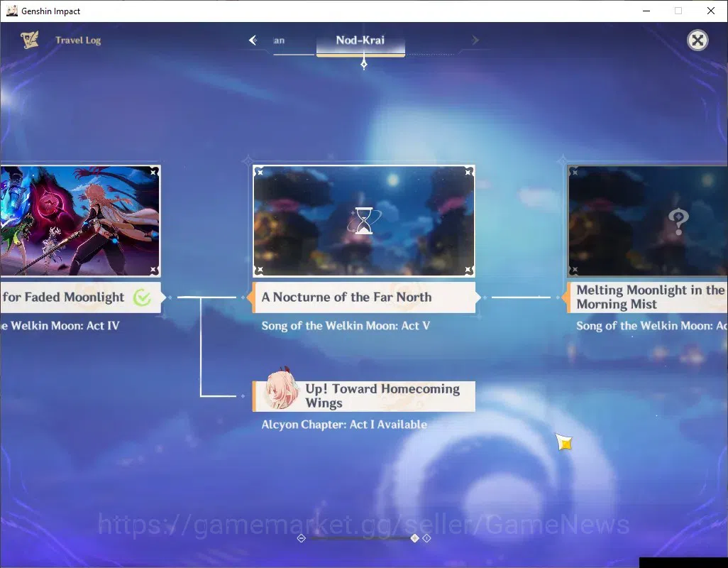The image size is (728, 568).
Task: Go to next region with right arrow
Action: pyautogui.click(x=475, y=40)
